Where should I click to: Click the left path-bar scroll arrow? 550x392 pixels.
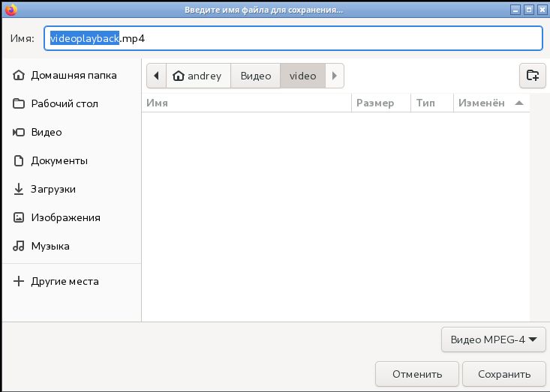(x=155, y=76)
